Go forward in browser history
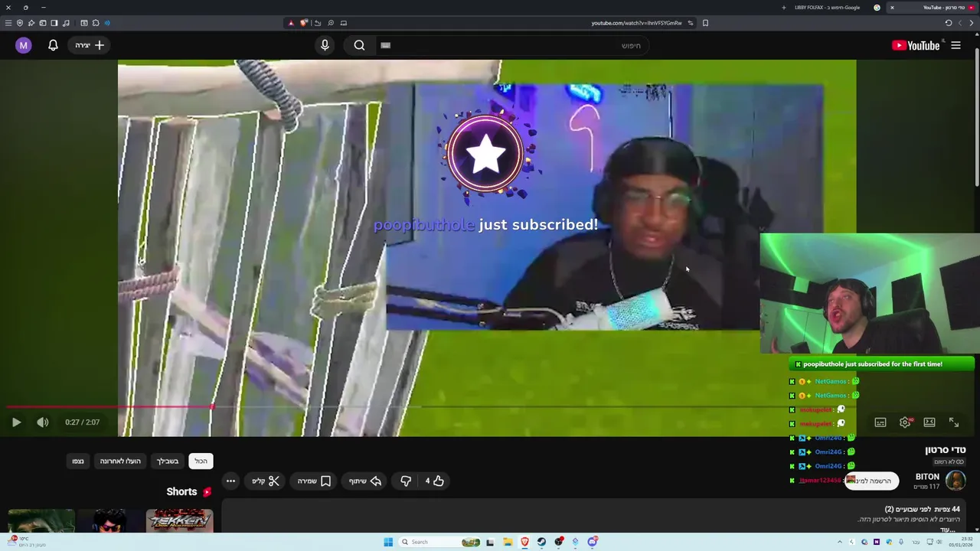 pyautogui.click(x=960, y=23)
